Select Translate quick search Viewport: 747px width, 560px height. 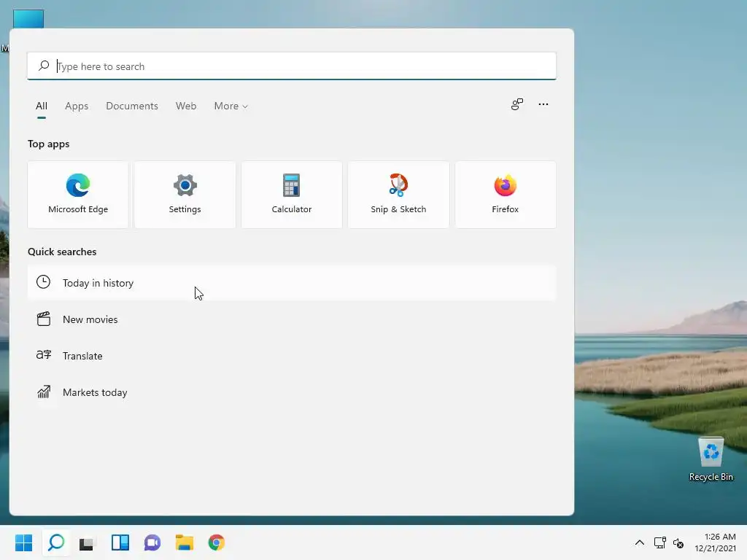coord(292,356)
